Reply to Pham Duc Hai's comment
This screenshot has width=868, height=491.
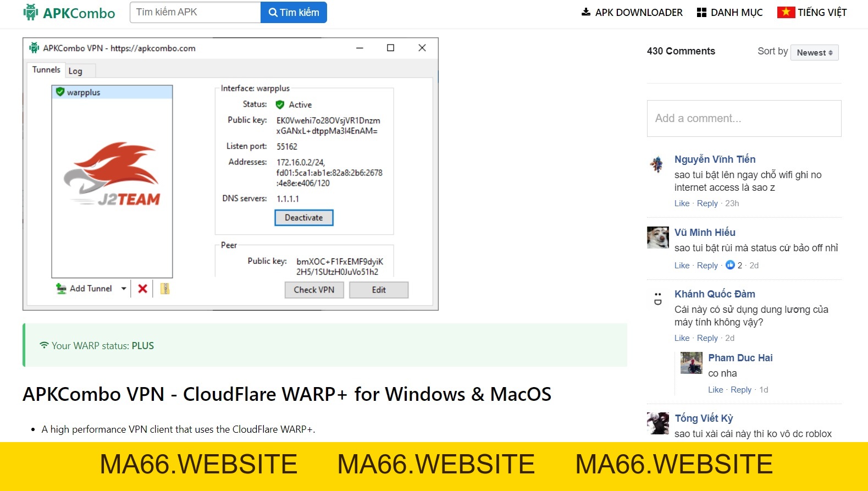tap(741, 390)
